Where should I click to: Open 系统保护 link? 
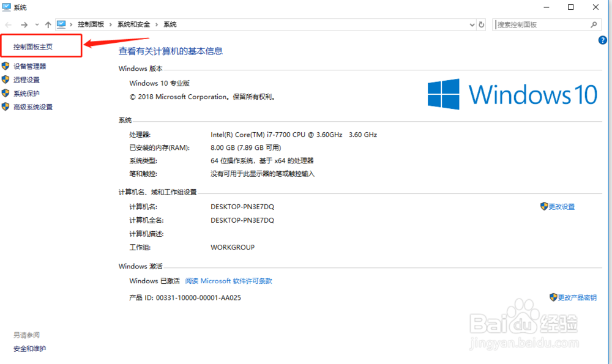tap(26, 94)
